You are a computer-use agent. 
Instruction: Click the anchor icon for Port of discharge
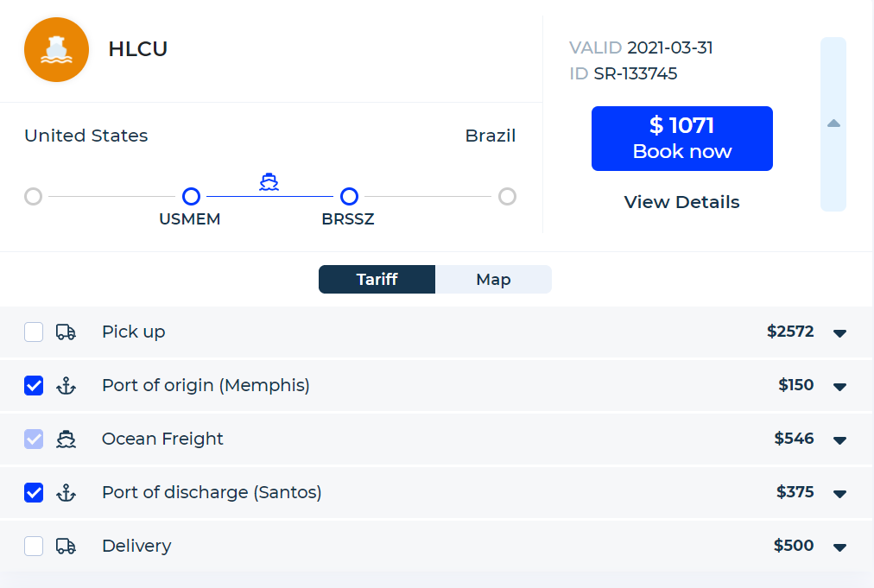tap(66, 493)
